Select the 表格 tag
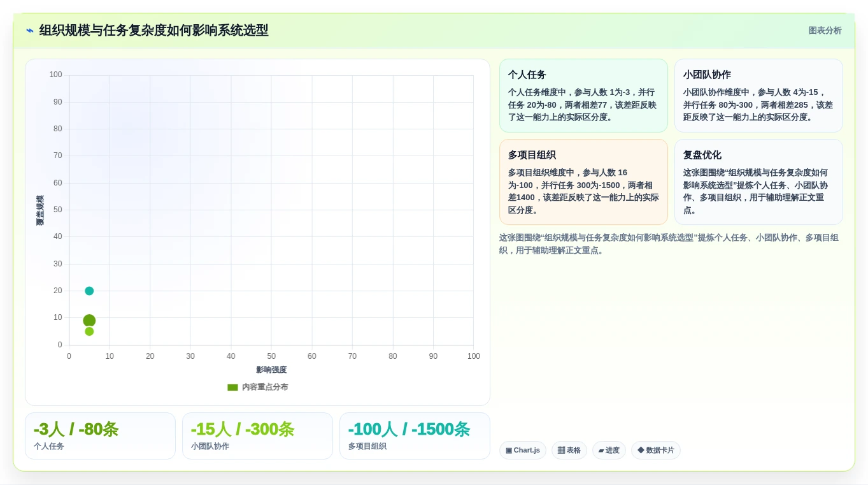Image resolution: width=868 pixels, height=485 pixels. point(569,451)
